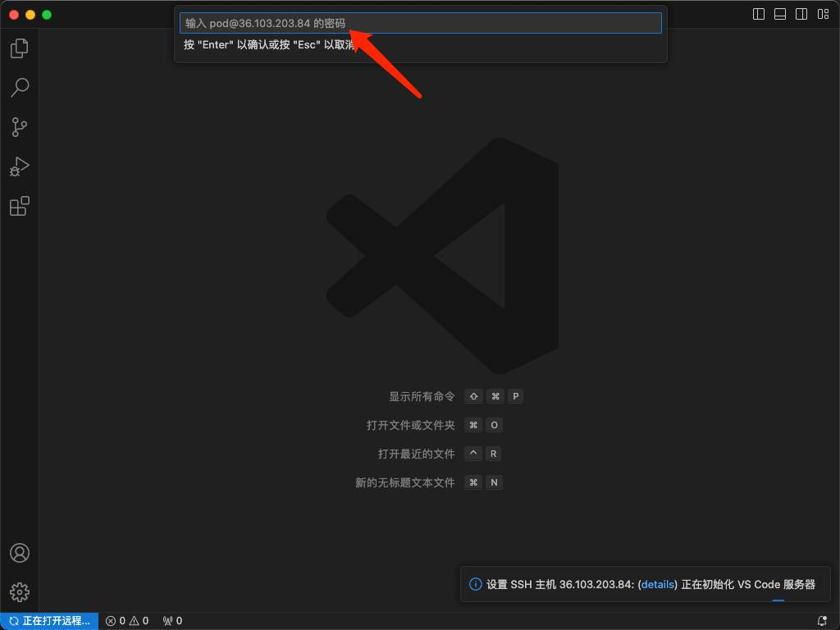The width and height of the screenshot is (840, 630).
Task: Open the Explorer view in activity bar
Action: [x=20, y=48]
